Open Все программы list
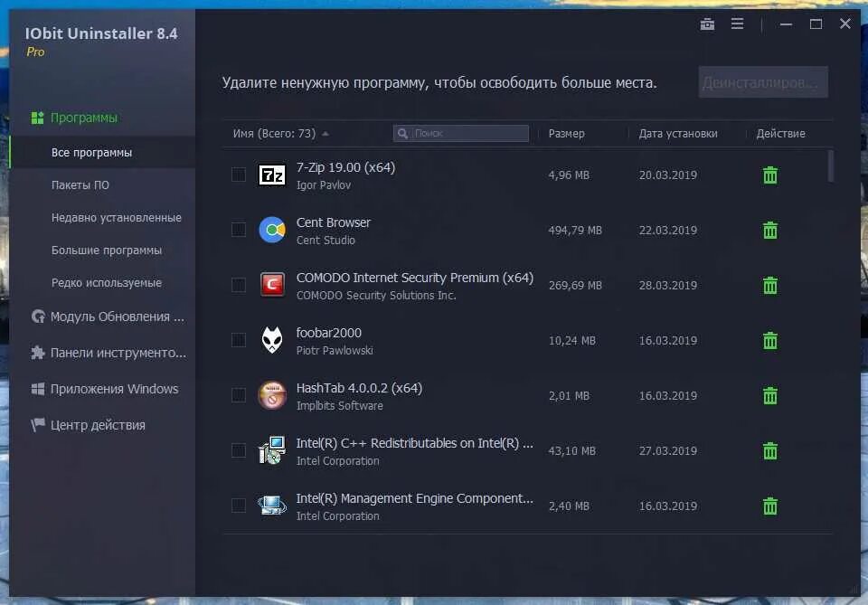This screenshot has width=868, height=605. (x=102, y=152)
